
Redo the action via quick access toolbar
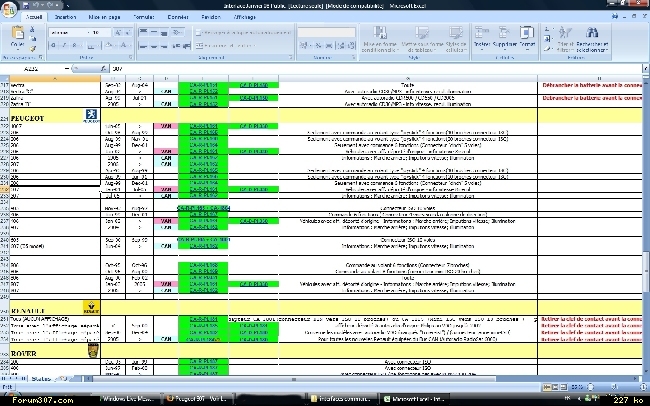pos(49,5)
